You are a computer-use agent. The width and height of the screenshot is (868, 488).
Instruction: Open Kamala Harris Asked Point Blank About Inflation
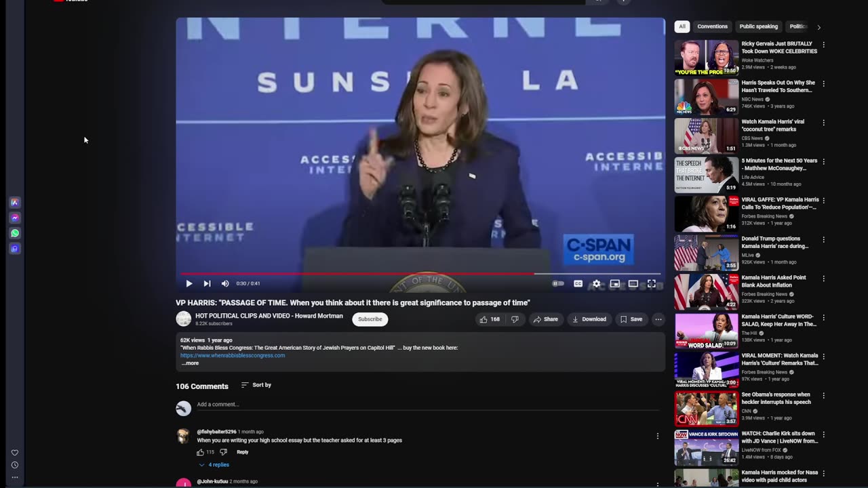tap(706, 291)
